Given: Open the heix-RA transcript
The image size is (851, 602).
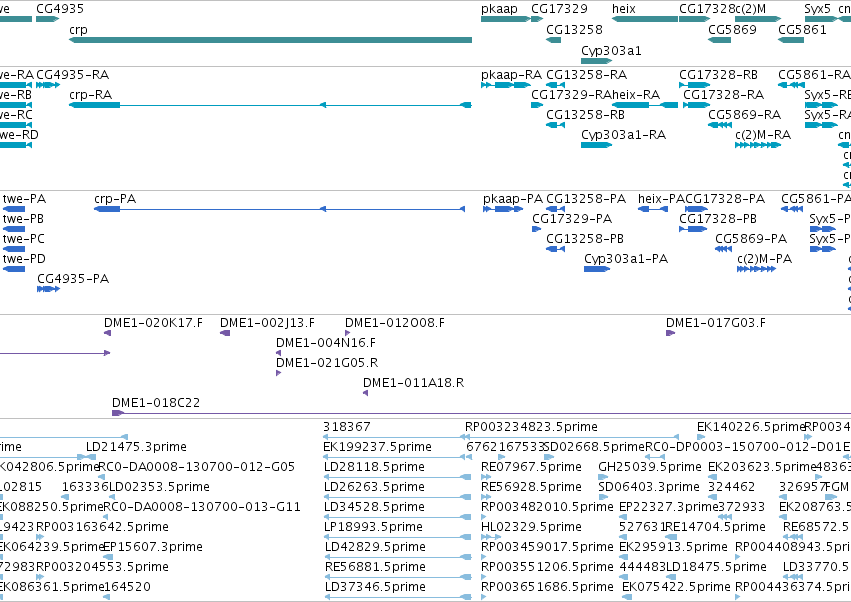Looking at the screenshot, I should (645, 105).
